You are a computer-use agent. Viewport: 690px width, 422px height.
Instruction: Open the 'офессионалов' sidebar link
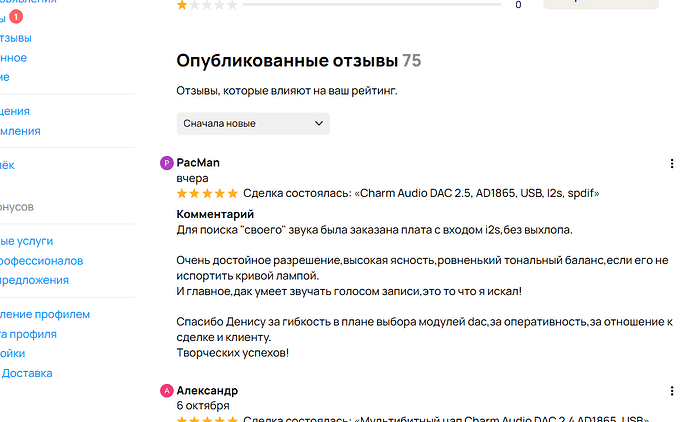(x=41, y=261)
